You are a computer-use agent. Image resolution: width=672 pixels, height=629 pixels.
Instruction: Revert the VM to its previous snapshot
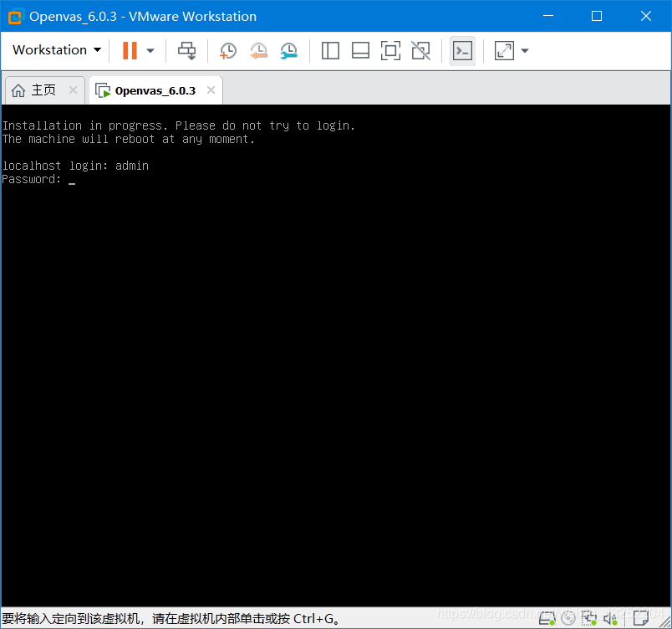(x=259, y=50)
